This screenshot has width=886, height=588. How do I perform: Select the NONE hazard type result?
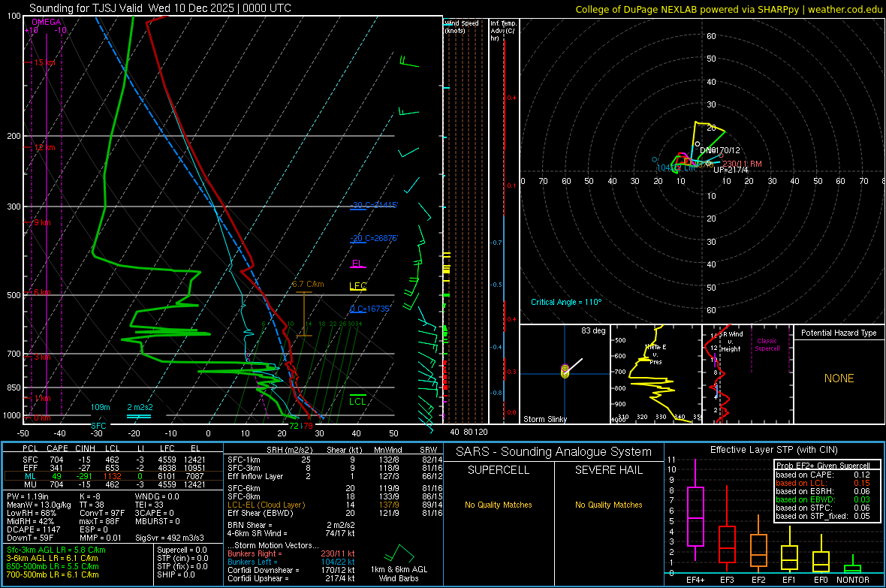coord(839,378)
